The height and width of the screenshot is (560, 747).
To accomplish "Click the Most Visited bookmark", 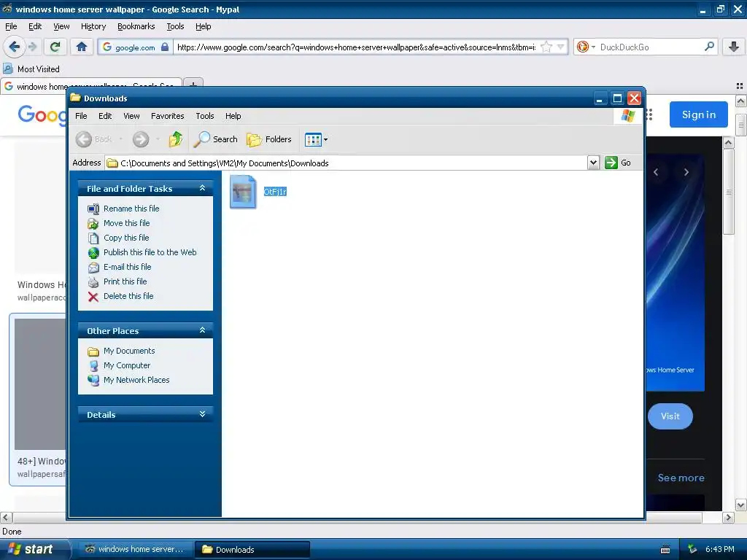I will click(x=31, y=69).
